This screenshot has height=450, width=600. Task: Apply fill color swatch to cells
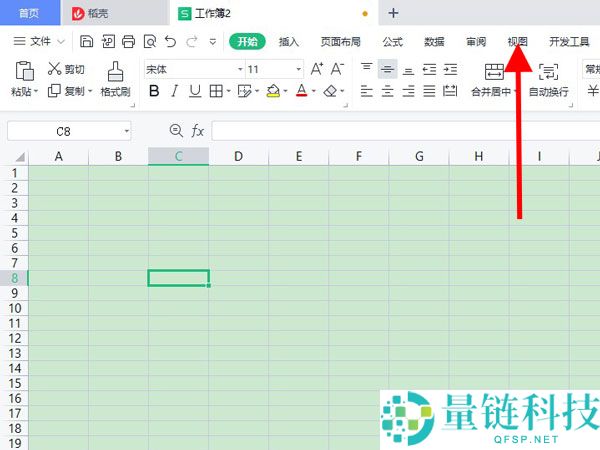[273, 91]
